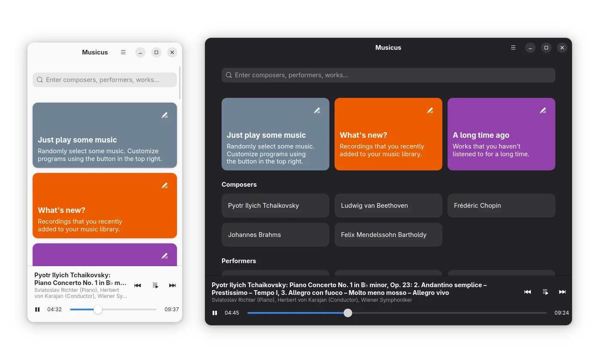
Task: Open composer Johannes Brahms
Action: (275, 235)
